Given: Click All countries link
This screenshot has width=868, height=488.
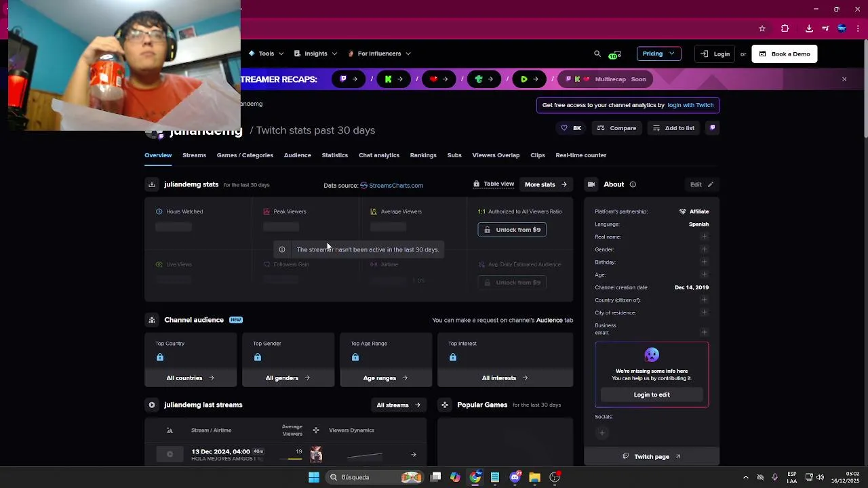Looking at the screenshot, I should pyautogui.click(x=191, y=378).
